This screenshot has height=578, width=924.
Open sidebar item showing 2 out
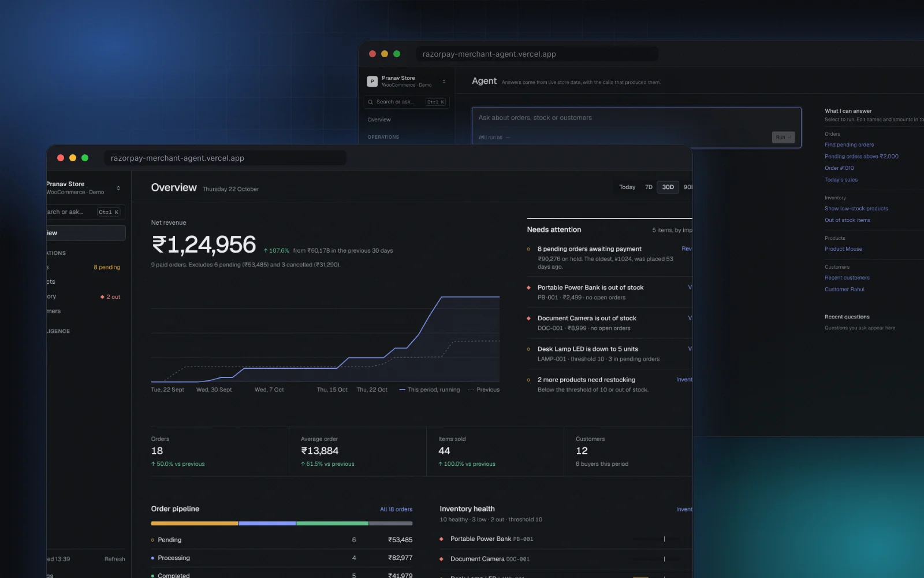(85, 297)
